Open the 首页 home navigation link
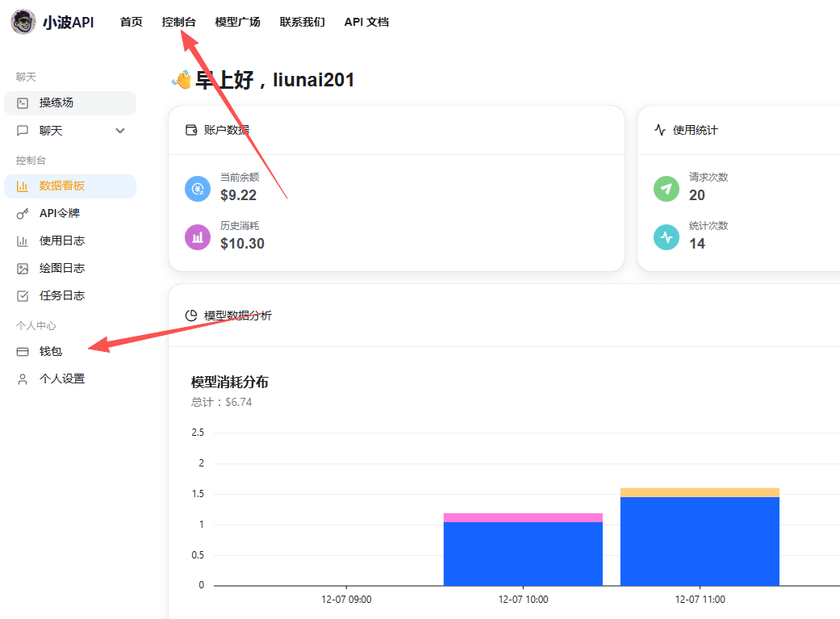840x619 pixels. tap(131, 23)
